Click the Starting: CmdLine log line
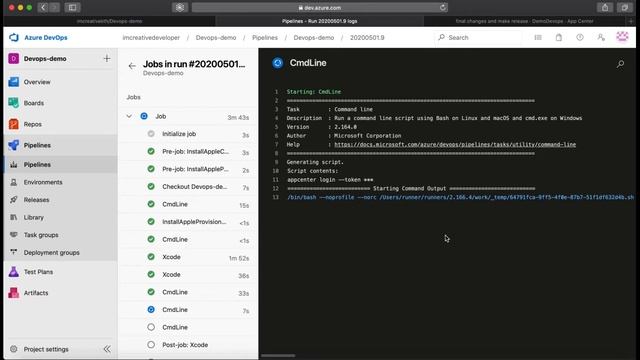This screenshot has width=640, height=360. point(313,92)
